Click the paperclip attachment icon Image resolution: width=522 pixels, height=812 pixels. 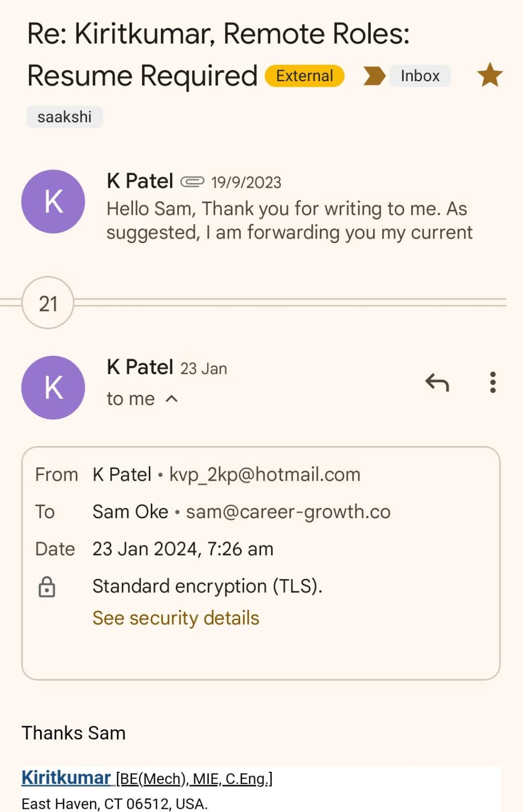(x=192, y=182)
